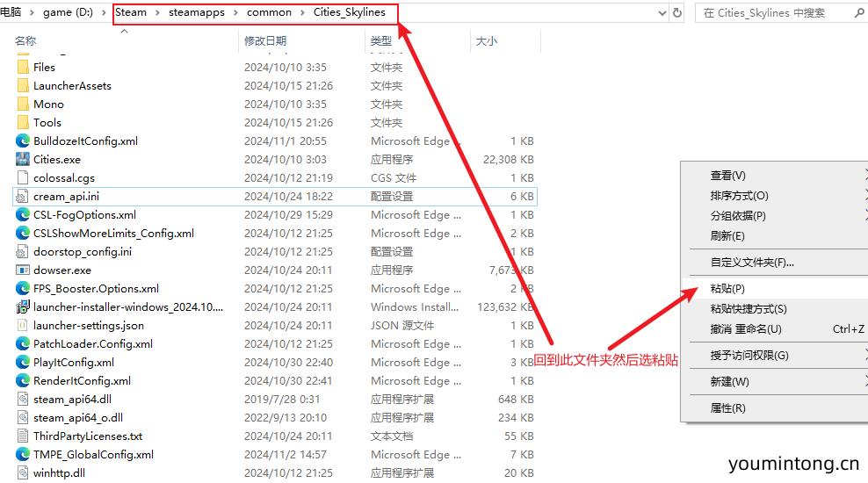Click the gear icon of cream_api.ini
The width and height of the screenshot is (868, 483).
point(22,197)
